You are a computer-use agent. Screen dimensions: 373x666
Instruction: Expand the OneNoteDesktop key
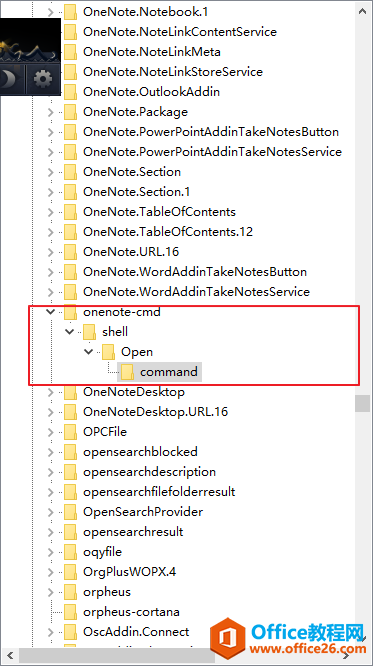[x=51, y=392]
